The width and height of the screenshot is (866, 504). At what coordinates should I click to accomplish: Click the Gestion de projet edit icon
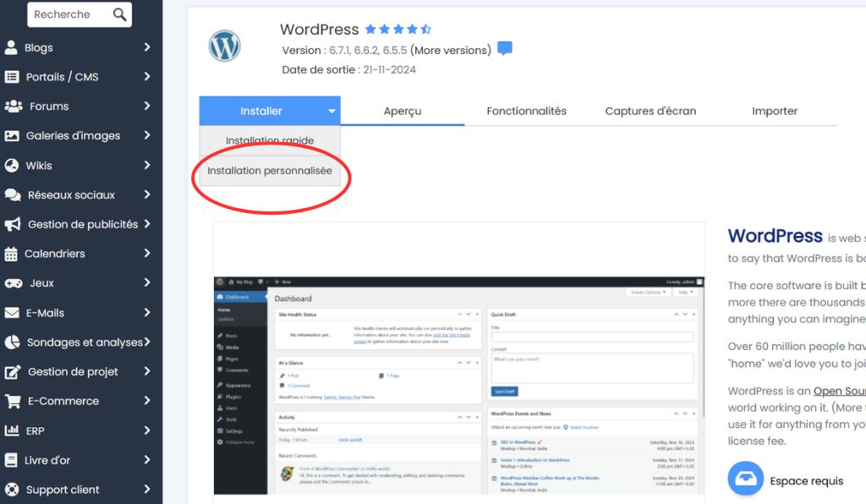click(x=13, y=371)
